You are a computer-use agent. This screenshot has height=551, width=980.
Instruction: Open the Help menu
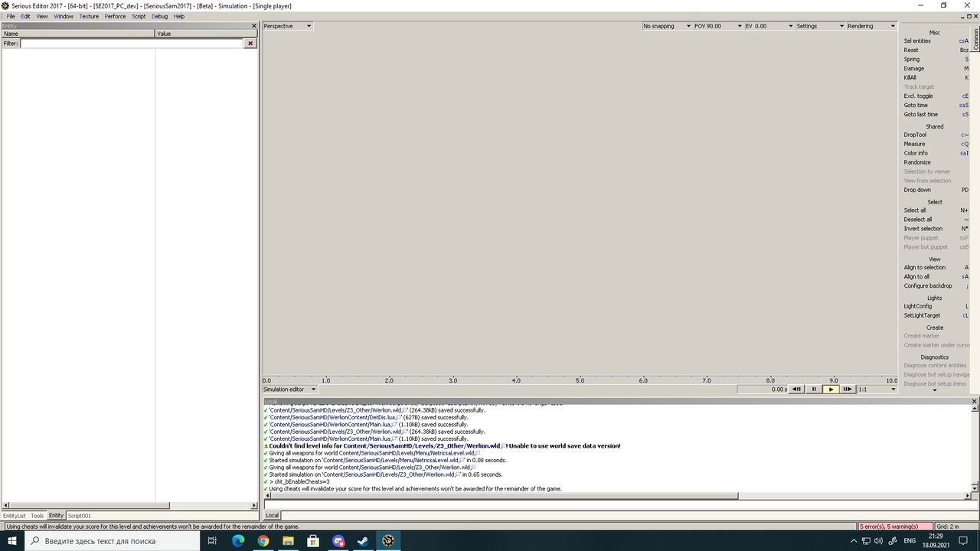[x=179, y=16]
